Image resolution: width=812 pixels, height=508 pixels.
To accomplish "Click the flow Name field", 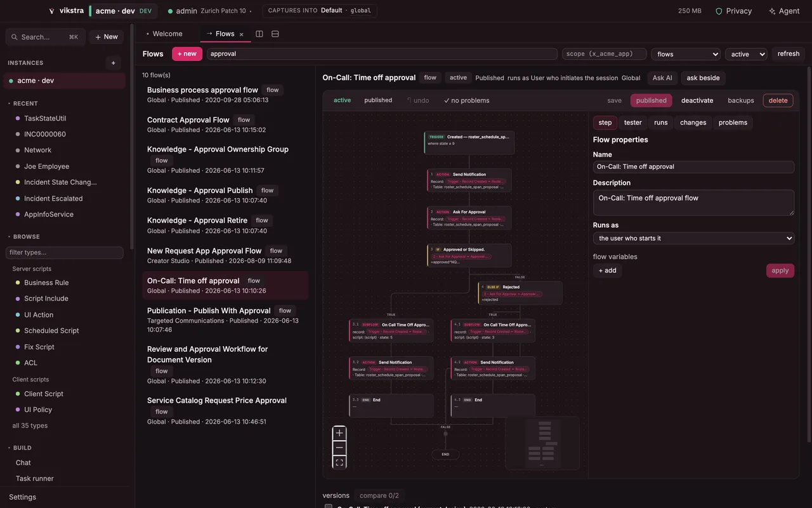I will (693, 167).
